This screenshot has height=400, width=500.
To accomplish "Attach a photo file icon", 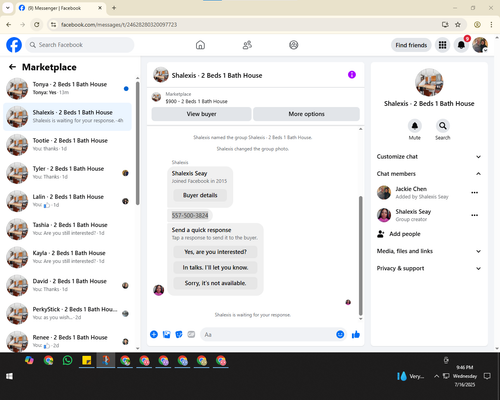I will pyautogui.click(x=166, y=334).
